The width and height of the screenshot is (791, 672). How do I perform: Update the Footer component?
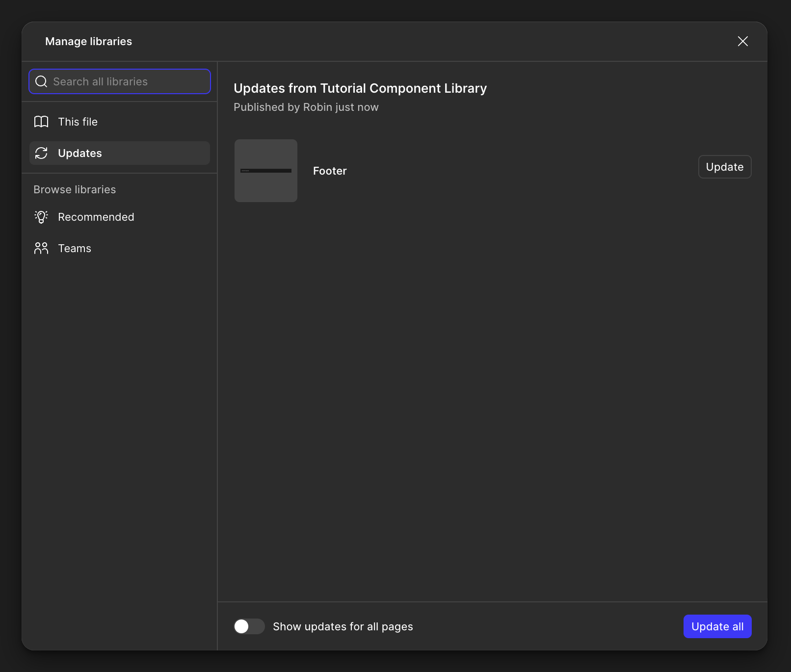tap(725, 167)
